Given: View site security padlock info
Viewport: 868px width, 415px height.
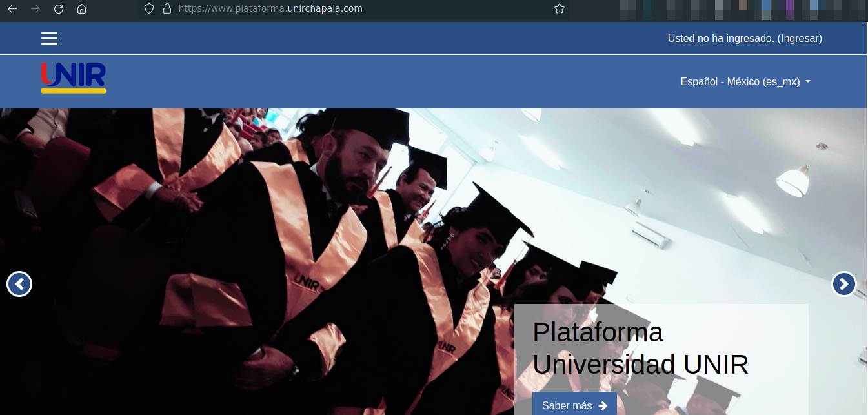Looking at the screenshot, I should tap(167, 8).
